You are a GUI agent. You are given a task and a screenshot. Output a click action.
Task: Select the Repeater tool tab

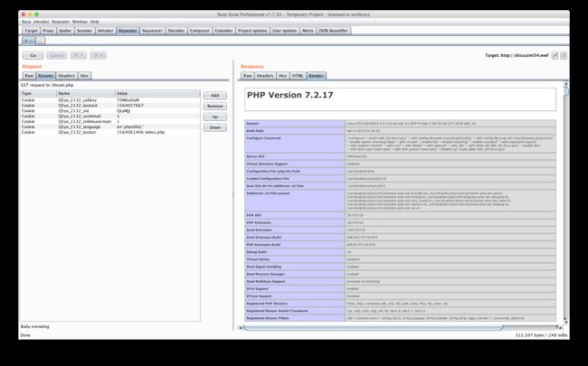point(128,31)
